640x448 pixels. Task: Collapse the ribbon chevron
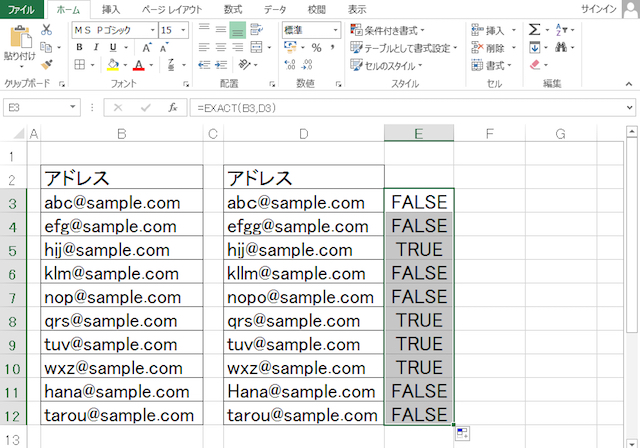(629, 84)
